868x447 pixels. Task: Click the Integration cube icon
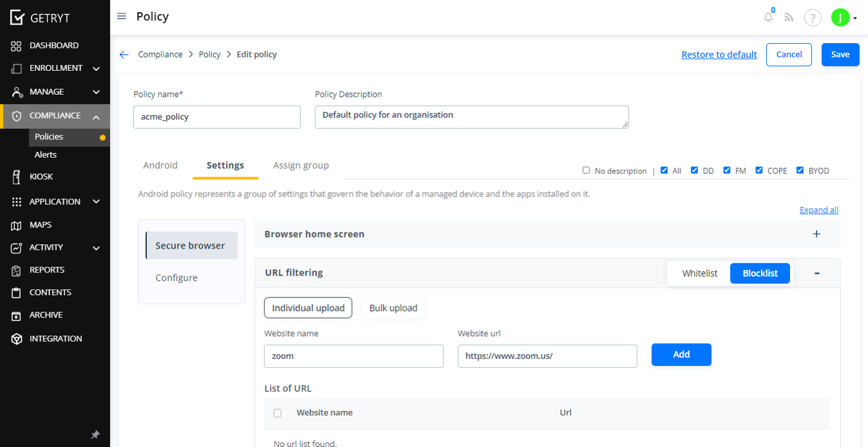pyautogui.click(x=17, y=339)
